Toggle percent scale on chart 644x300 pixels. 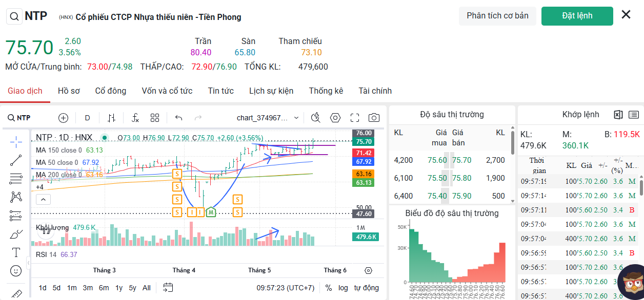point(329,288)
